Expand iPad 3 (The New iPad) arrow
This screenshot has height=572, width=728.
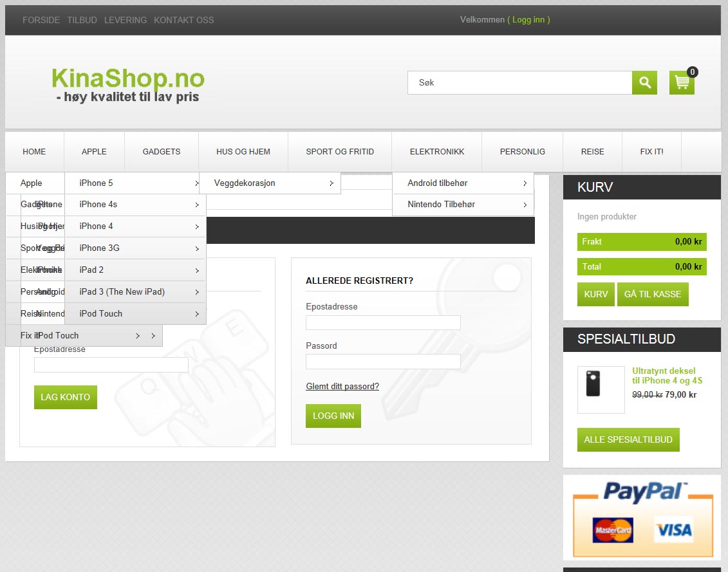pos(197,292)
